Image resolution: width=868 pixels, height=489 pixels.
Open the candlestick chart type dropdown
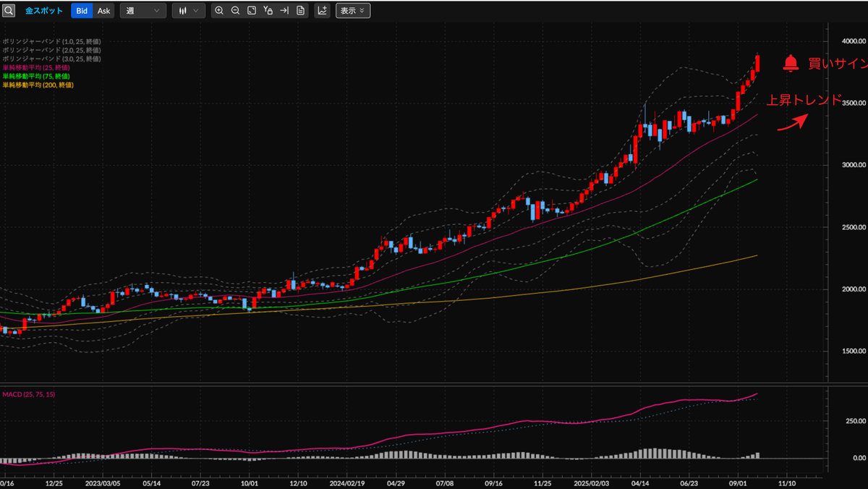188,11
